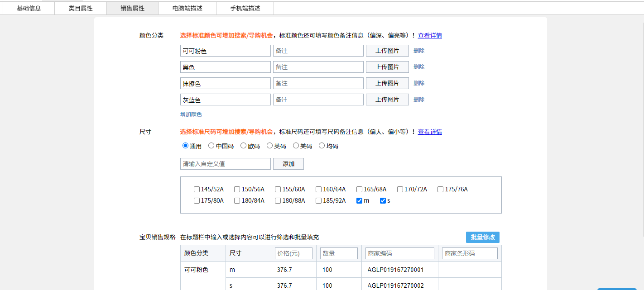Screen dimensions: 644x290
Task: Enable the 160/64A size checkbox
Action: point(319,190)
